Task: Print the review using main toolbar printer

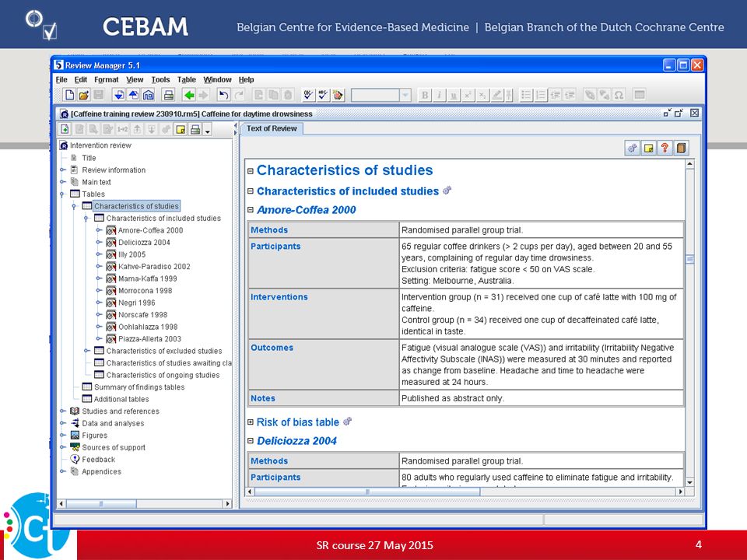Action: tap(168, 95)
